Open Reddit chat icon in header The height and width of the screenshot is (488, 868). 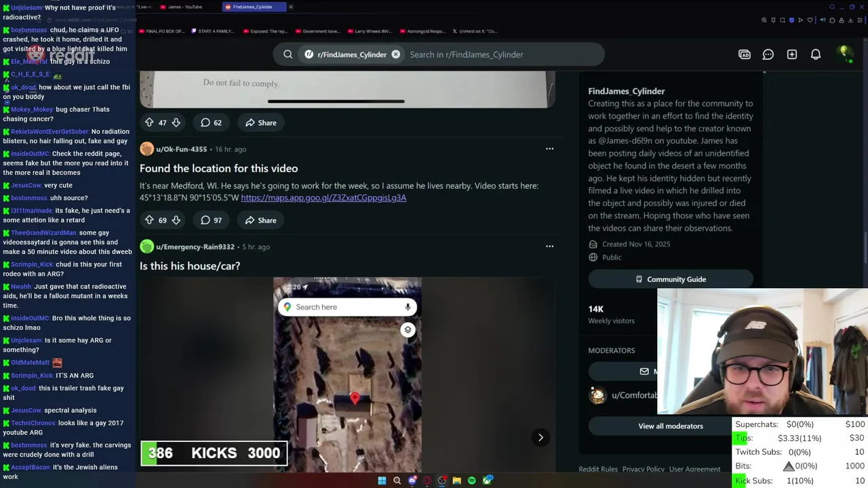768,54
